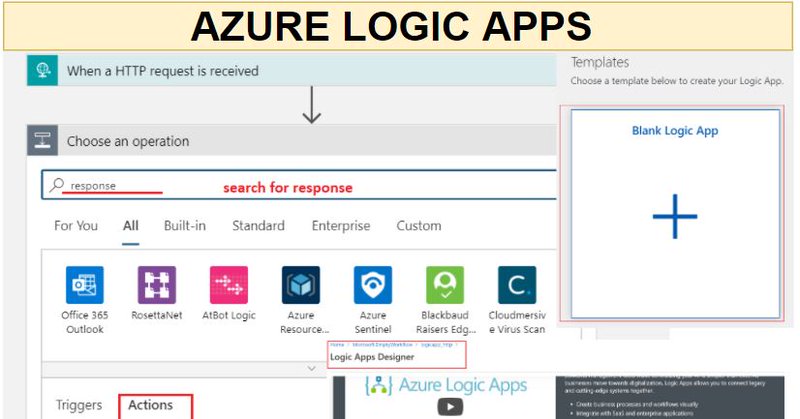800x419 pixels.
Task: Switch to the All tab
Action: point(131,226)
